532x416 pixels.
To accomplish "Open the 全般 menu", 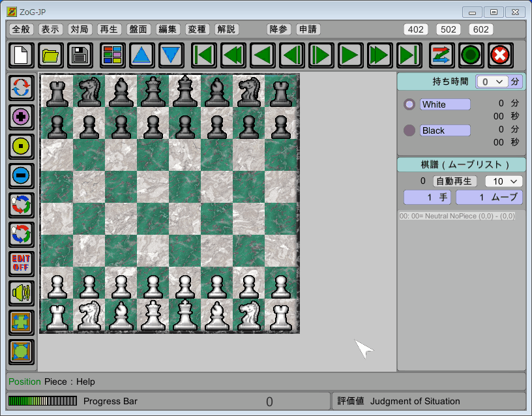I will [22, 29].
